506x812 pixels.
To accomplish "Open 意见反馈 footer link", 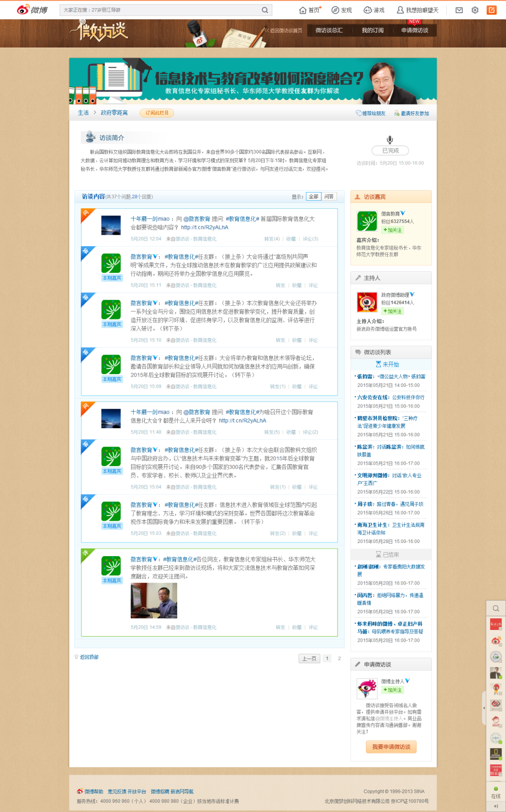I will point(117,791).
